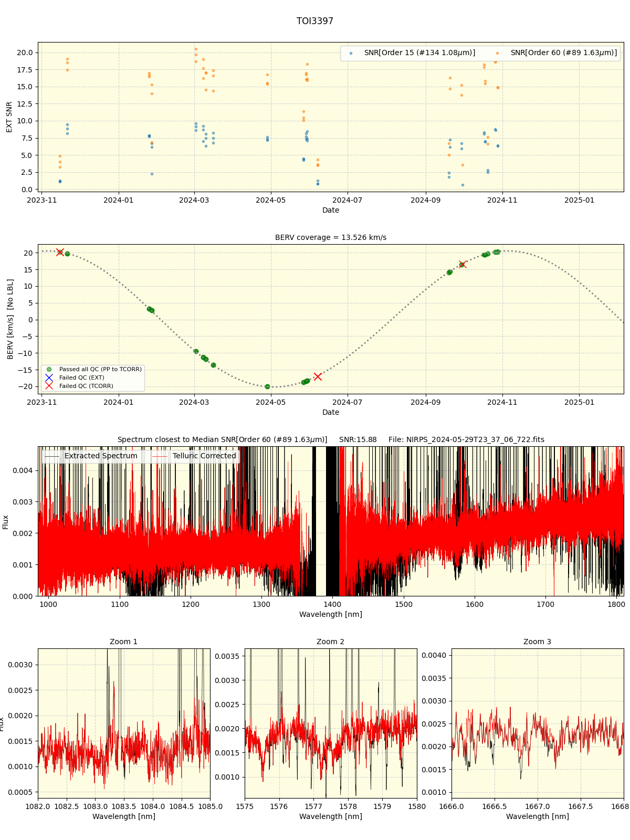Click the 1577 tick label in Zoom 2
The image size is (630, 840).
[313, 807]
